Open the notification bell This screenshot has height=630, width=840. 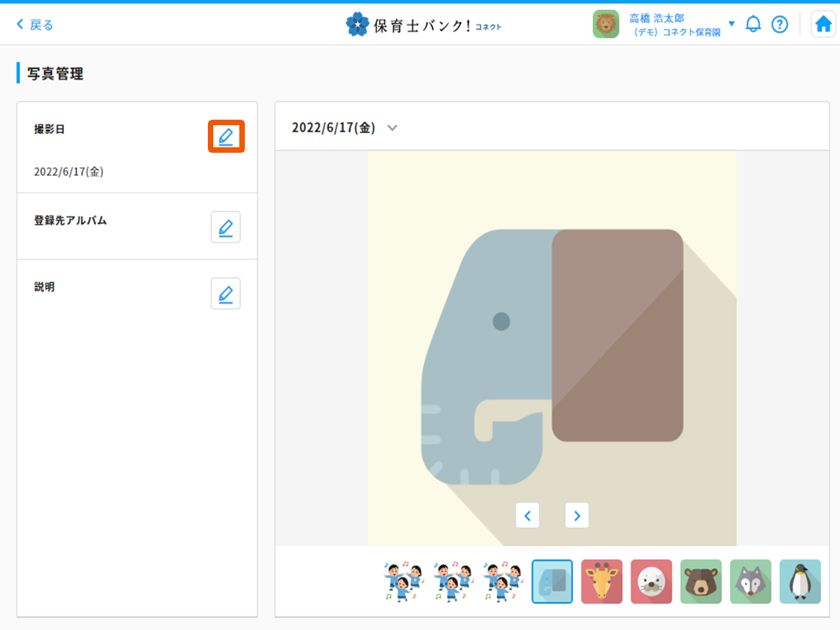[753, 24]
